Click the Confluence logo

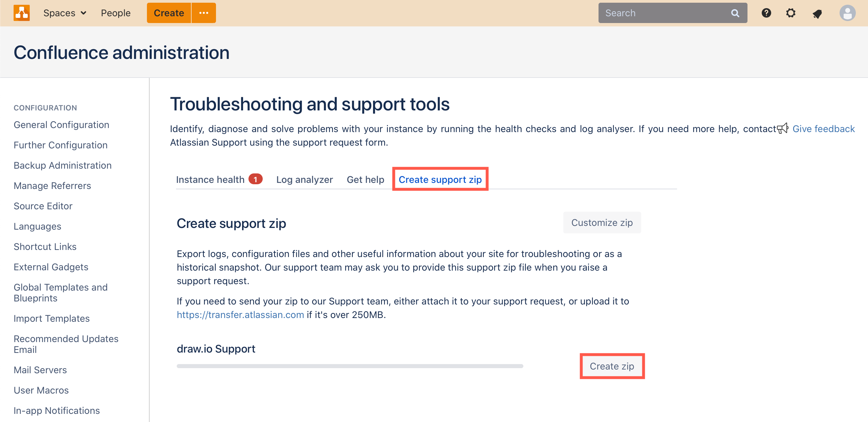(x=21, y=13)
